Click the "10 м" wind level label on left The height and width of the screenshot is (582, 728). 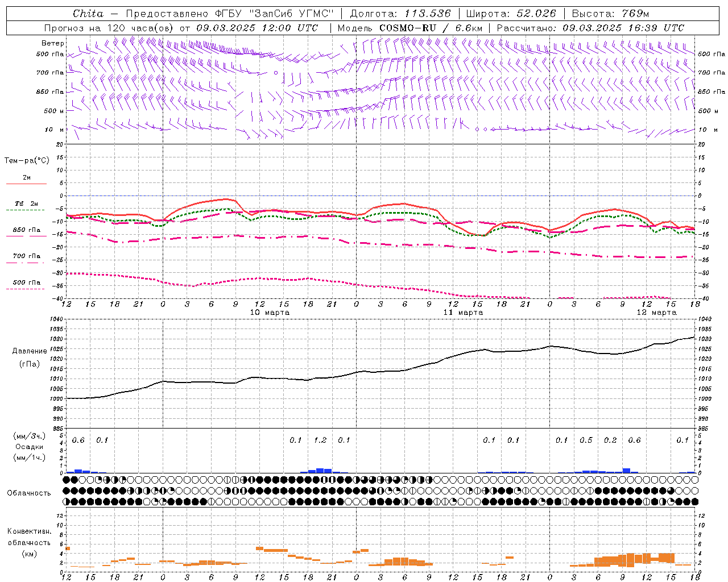(x=55, y=130)
